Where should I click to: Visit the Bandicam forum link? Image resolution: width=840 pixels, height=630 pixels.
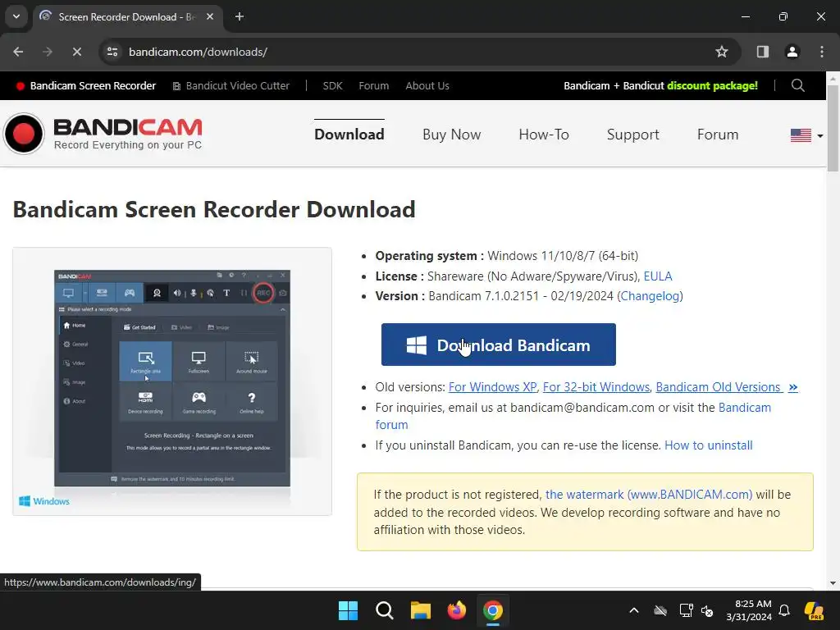pos(744,408)
